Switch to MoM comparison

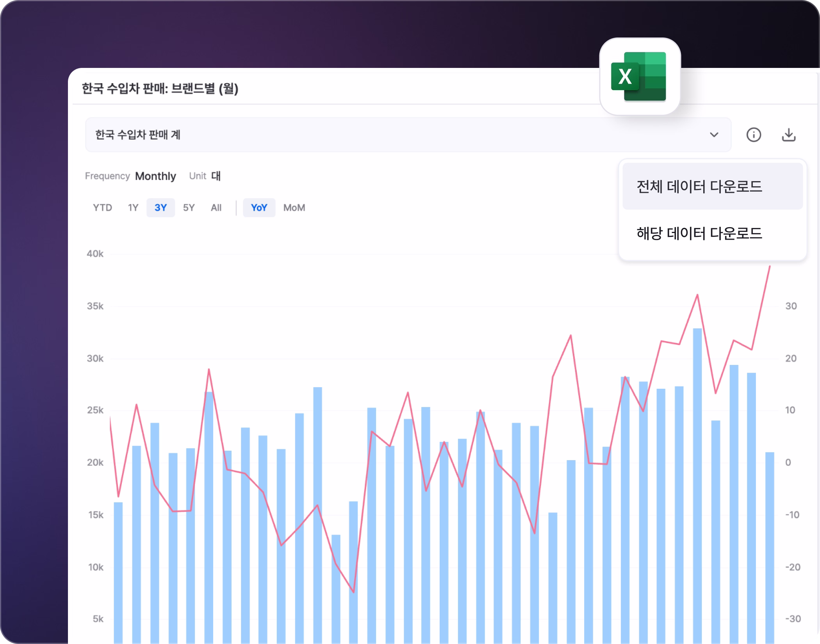click(x=294, y=208)
